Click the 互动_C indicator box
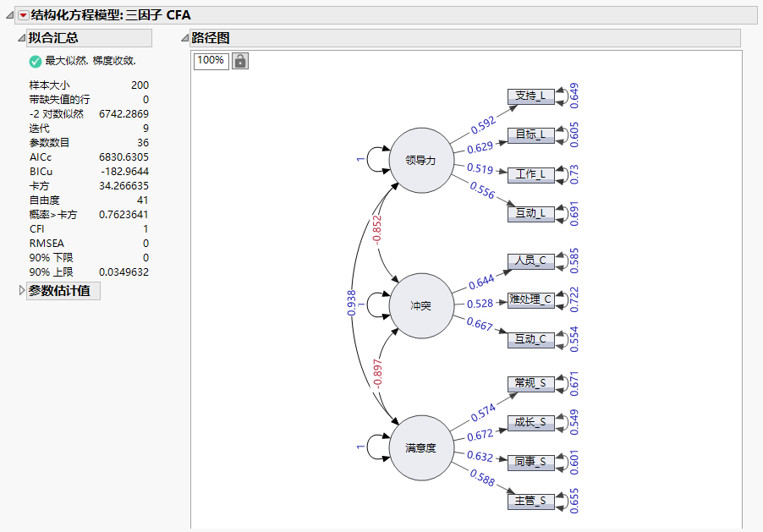763x532 pixels. coord(533,339)
